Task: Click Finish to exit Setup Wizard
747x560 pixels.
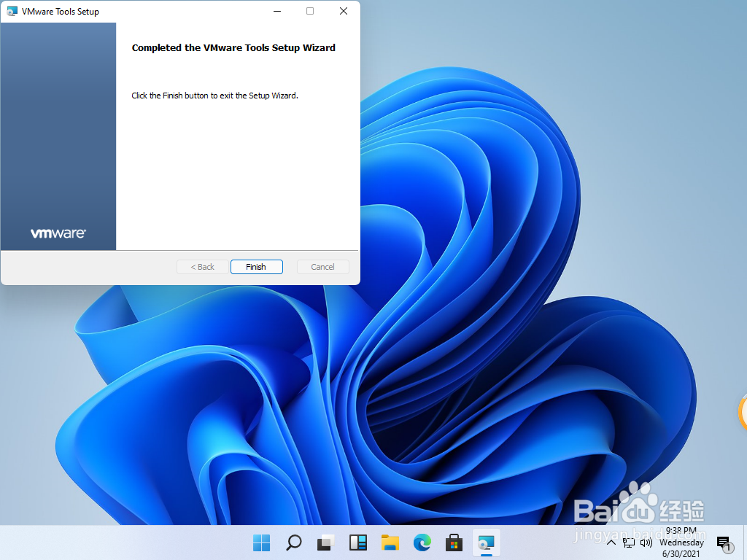Action: tap(256, 267)
